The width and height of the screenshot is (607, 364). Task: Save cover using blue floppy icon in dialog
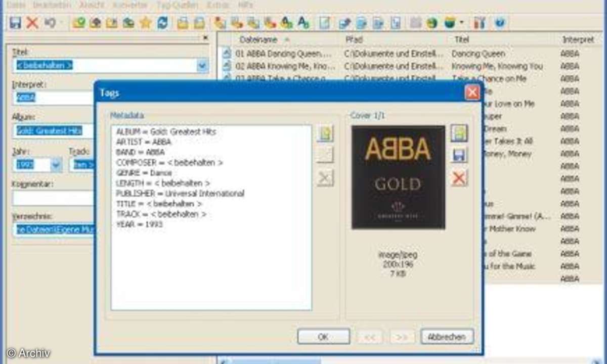click(x=459, y=155)
